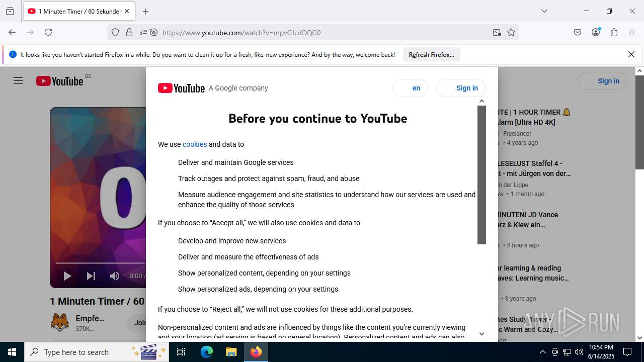
Task: Launch Microsoft Edge from taskbar
Action: [207, 352]
